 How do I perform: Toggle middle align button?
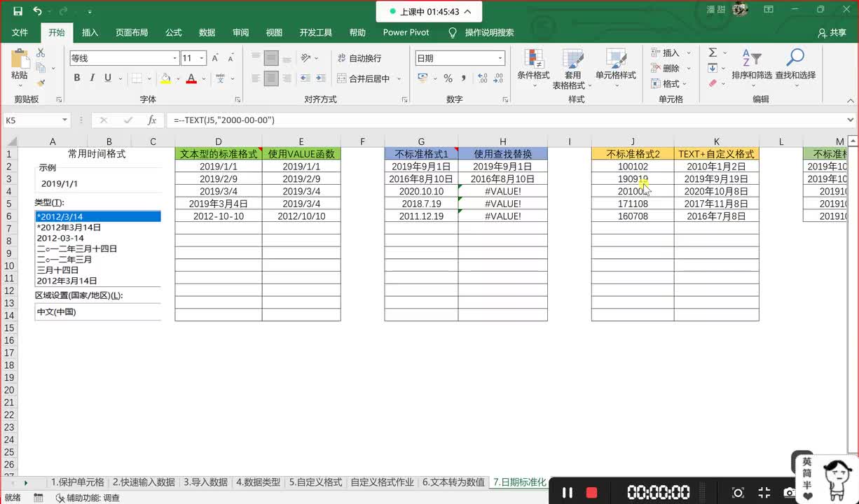point(271,58)
